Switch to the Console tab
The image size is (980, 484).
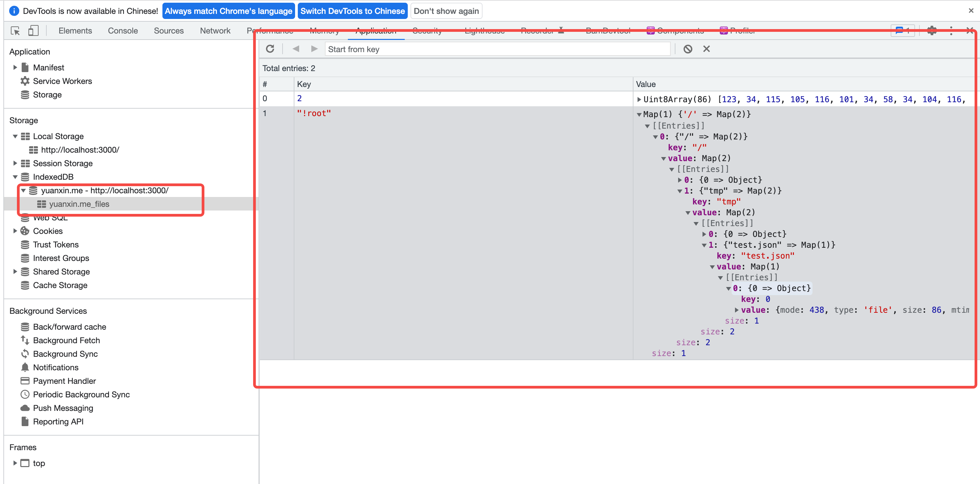122,30
